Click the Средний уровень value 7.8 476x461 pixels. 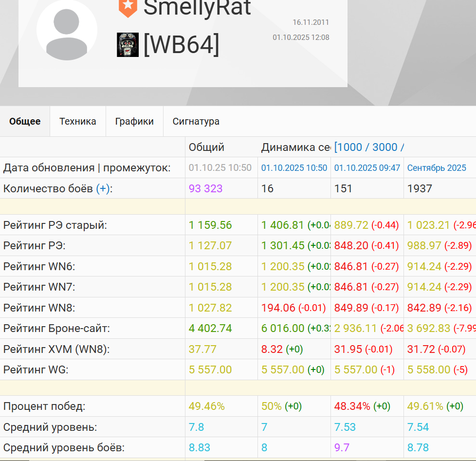tap(196, 427)
